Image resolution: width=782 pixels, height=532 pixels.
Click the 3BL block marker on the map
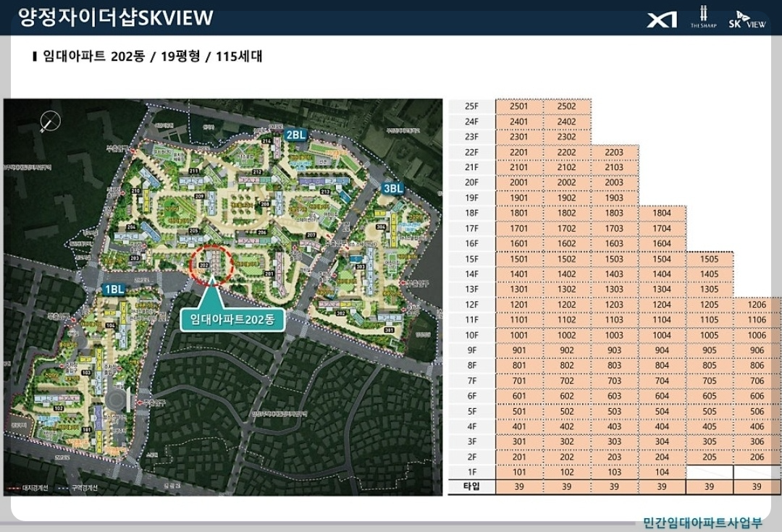point(393,188)
